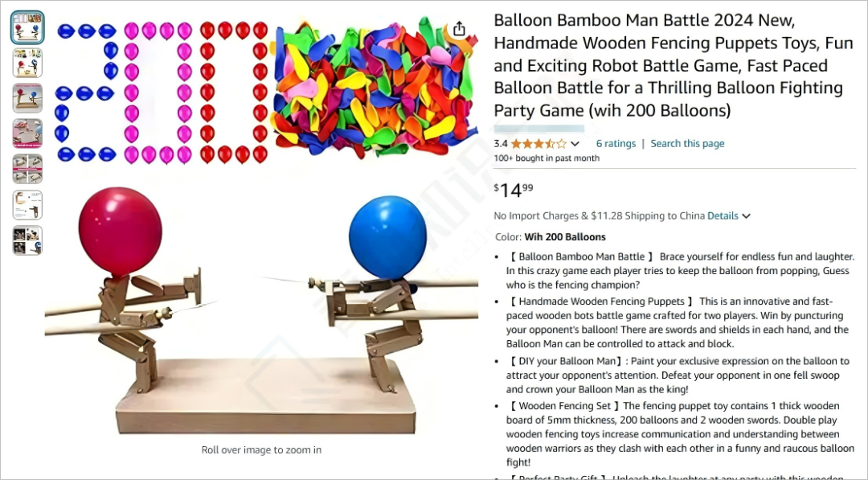
Task: Select the fifth four-panel thumbnail
Action: click(27, 169)
